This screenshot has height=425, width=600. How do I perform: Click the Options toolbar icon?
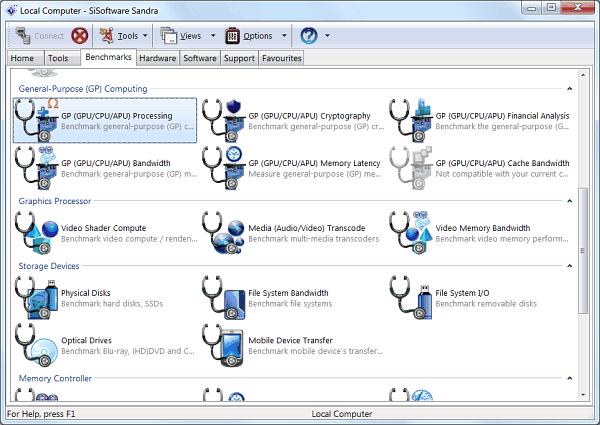tap(232, 36)
